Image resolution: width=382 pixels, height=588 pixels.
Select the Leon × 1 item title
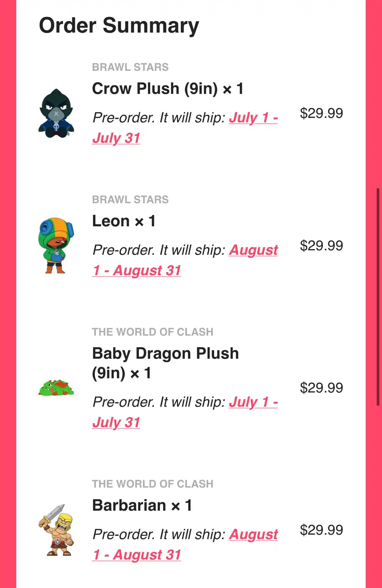pyautogui.click(x=124, y=221)
